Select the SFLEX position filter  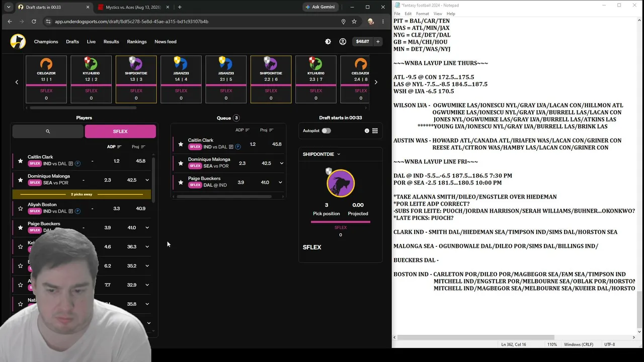(120, 131)
